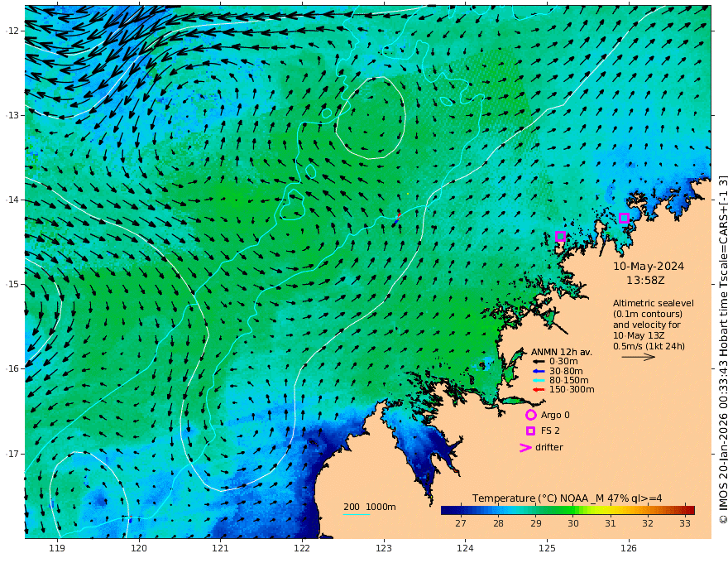Click the colorbar tick label 31
The width and height of the screenshot is (728, 563).
(x=610, y=523)
